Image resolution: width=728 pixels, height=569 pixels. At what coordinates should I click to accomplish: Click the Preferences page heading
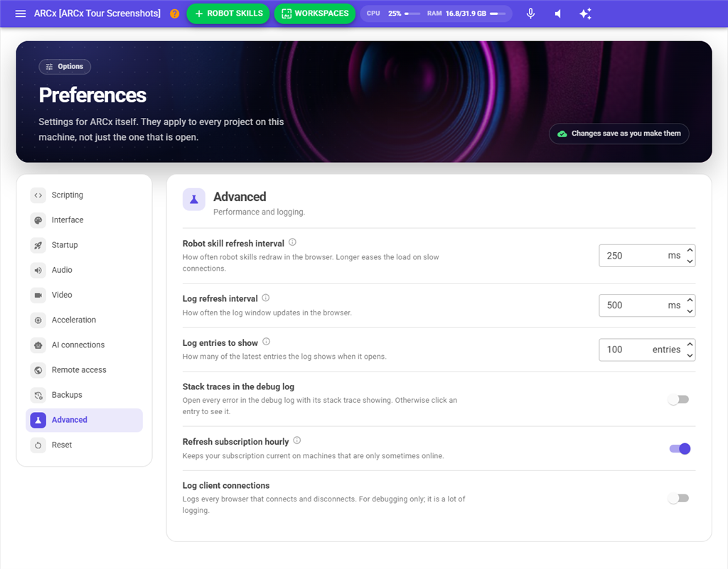click(x=92, y=95)
